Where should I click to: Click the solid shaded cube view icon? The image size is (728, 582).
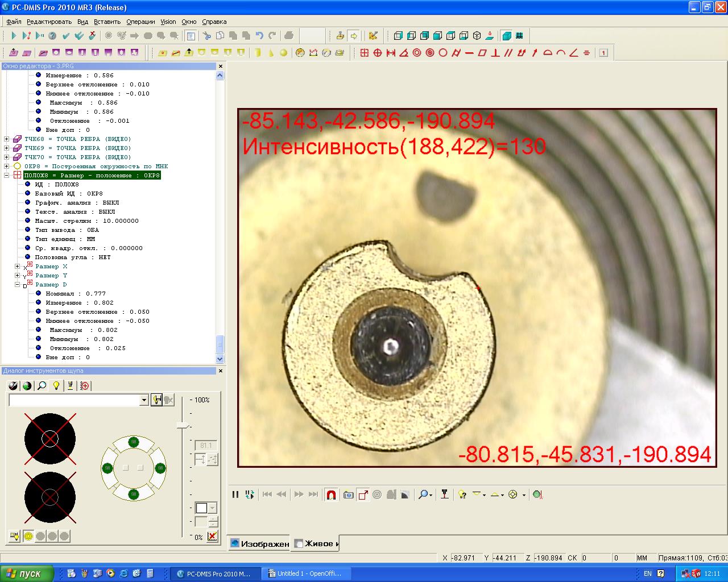tap(506, 36)
